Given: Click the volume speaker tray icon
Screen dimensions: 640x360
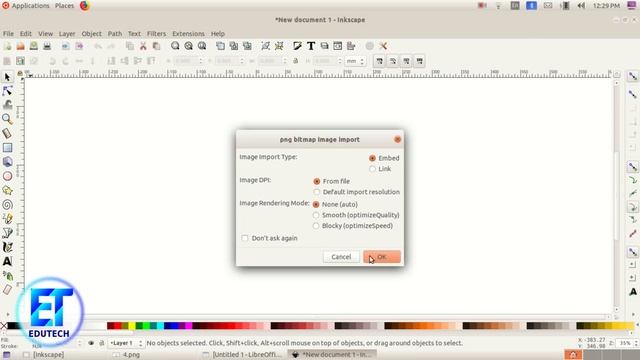Looking at the screenshot, I should pos(581,6).
